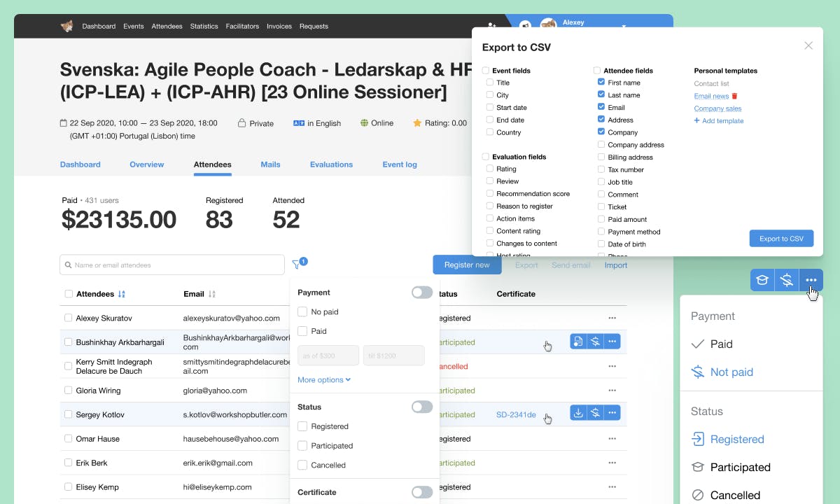Switch to the Evaluations tab
840x504 pixels.
[331, 164]
